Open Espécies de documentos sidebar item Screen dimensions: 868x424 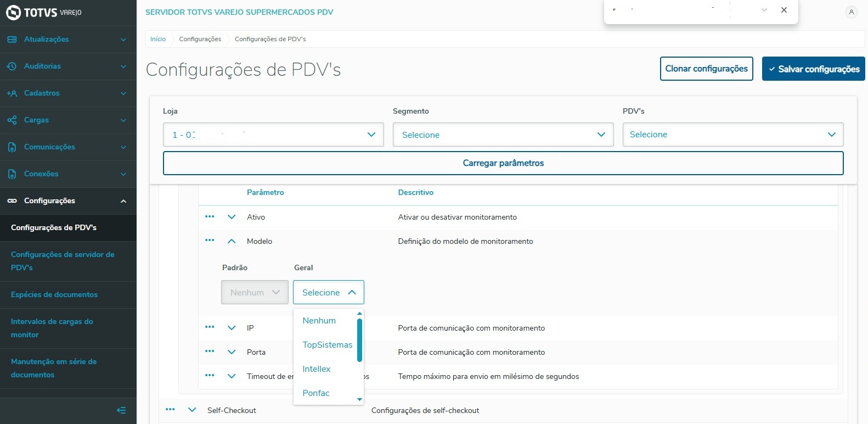pos(68,295)
